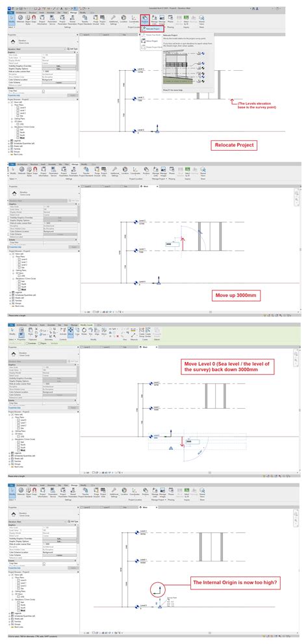Open {3D} view in top screenshot Project Browser
The image size is (308, 644).
[22, 125]
